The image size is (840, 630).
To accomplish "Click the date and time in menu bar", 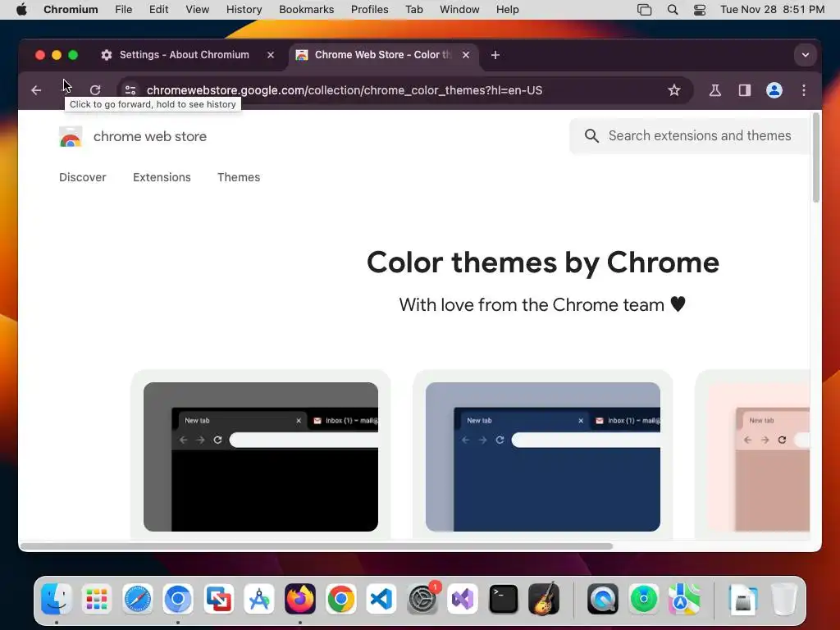I will click(x=772, y=10).
